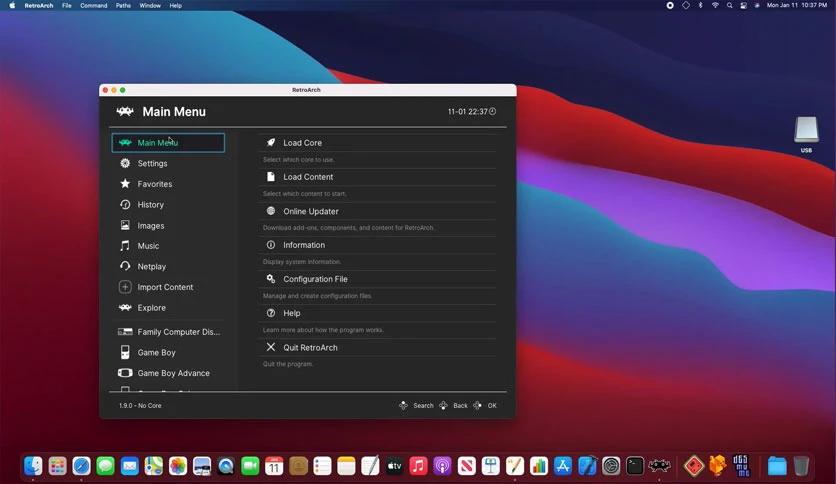
Task: Launch Safari from the Dock
Action: 82,466
